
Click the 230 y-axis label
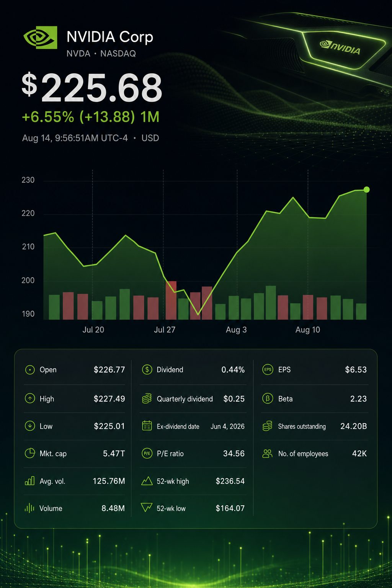point(28,180)
